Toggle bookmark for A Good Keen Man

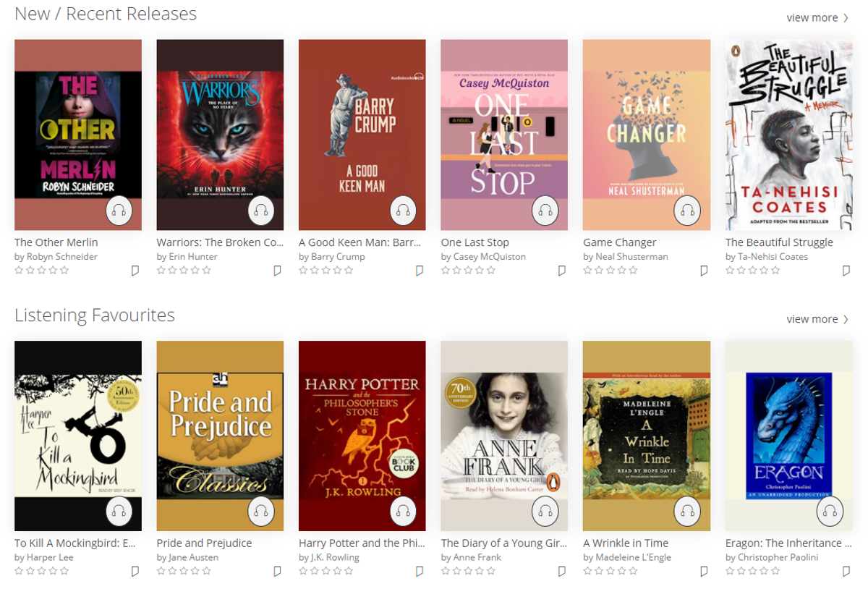click(420, 271)
